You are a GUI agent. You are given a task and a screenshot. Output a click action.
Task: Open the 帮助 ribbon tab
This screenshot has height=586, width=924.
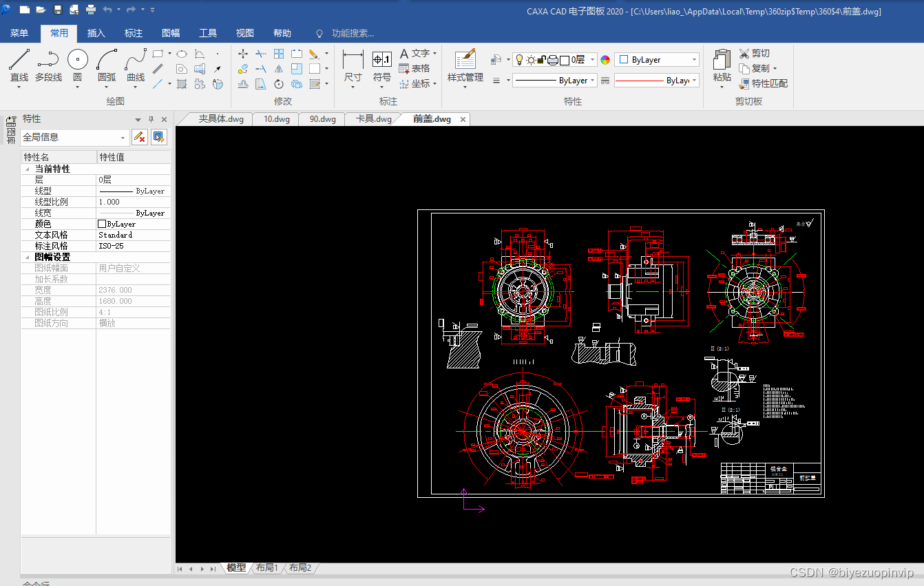click(282, 33)
